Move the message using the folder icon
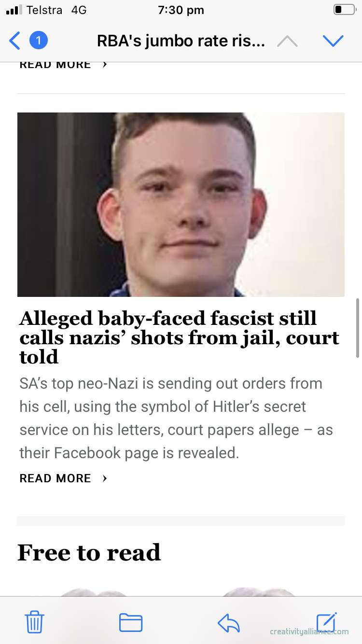This screenshot has height=644, width=362. (x=131, y=622)
